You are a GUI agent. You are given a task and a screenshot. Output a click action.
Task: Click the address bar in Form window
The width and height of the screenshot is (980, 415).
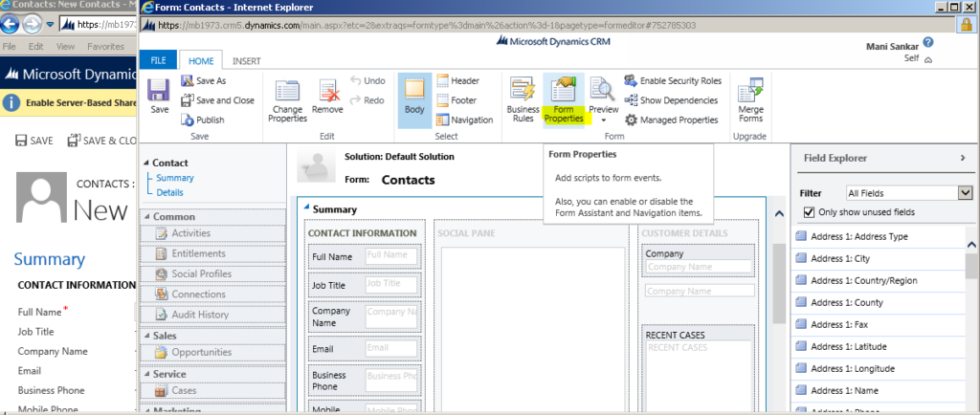(547, 26)
